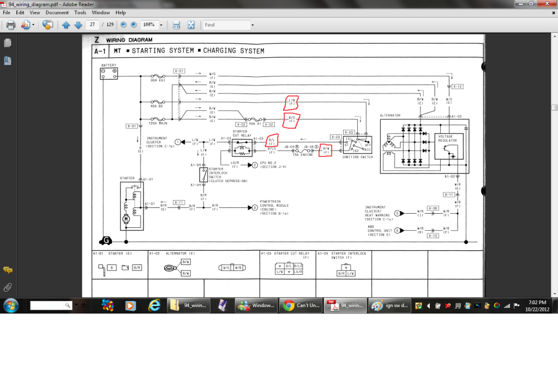Click the Action Center flag tray icon
The width and height of the screenshot is (558, 392).
point(517,305)
